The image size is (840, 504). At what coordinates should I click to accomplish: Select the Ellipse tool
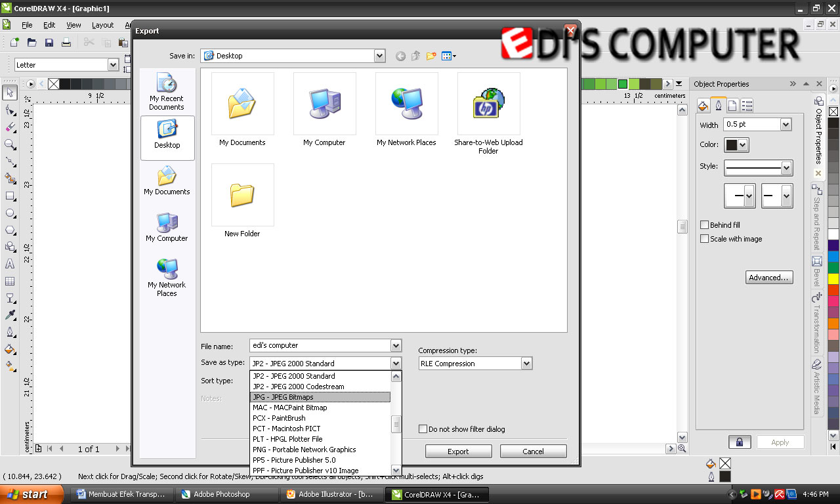click(x=10, y=213)
